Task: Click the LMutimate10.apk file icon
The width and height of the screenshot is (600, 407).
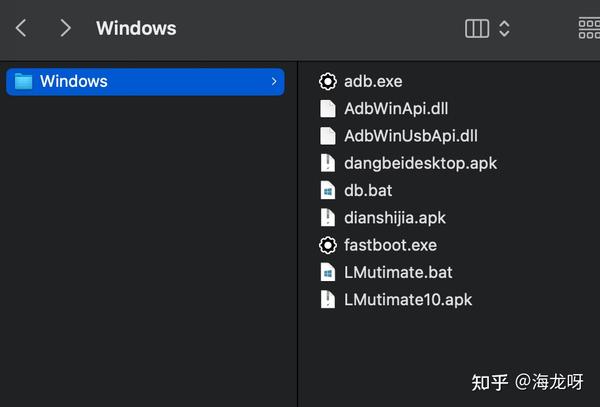Action: click(x=327, y=299)
